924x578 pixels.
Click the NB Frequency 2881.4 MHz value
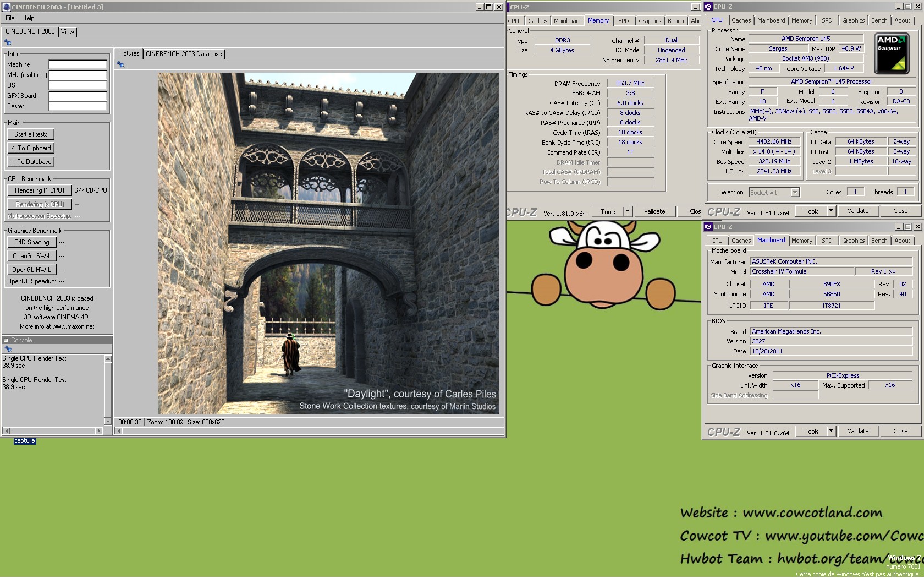click(x=672, y=60)
